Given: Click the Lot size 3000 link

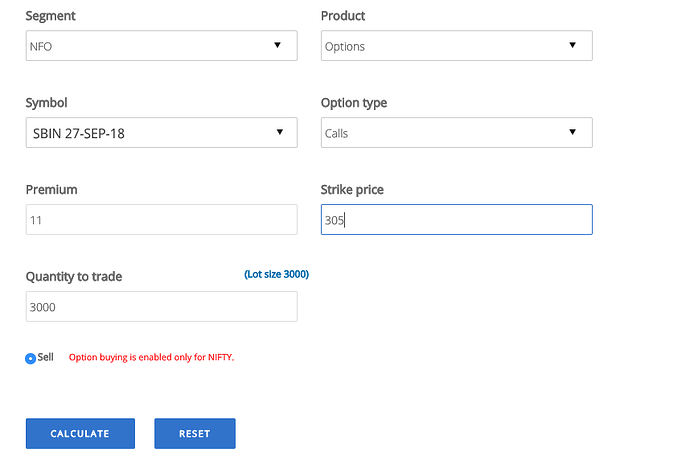Looking at the screenshot, I should (277, 275).
